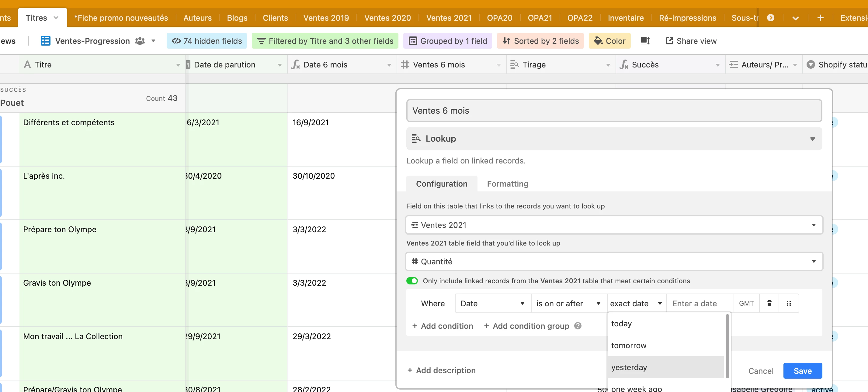Open the Inventaire table tab
868x392 pixels.
click(625, 18)
